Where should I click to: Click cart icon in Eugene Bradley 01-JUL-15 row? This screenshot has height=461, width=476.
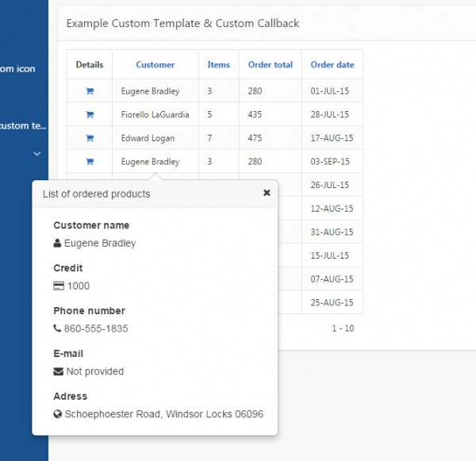coord(90,91)
